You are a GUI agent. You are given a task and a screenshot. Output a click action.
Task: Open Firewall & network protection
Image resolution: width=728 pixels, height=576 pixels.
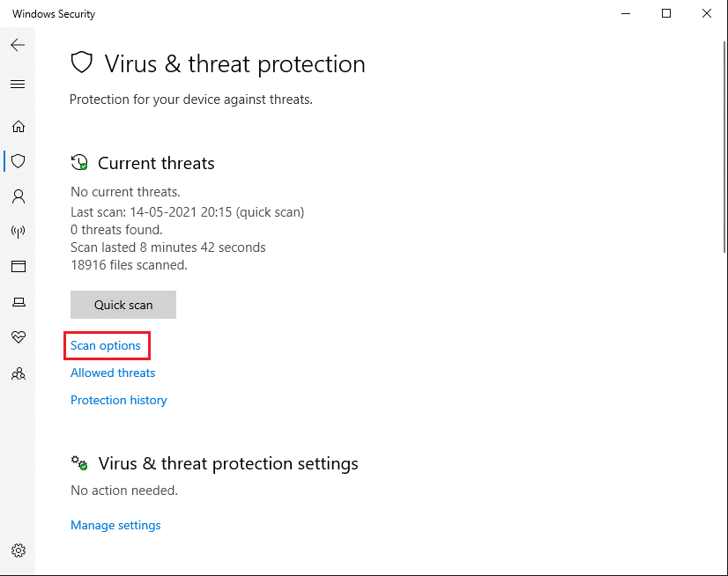click(x=18, y=232)
